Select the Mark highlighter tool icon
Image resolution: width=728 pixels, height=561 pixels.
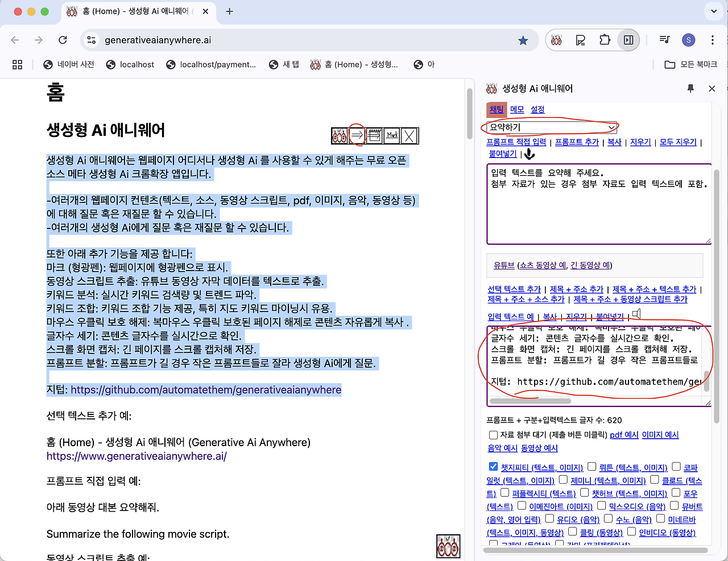pyautogui.click(x=392, y=136)
